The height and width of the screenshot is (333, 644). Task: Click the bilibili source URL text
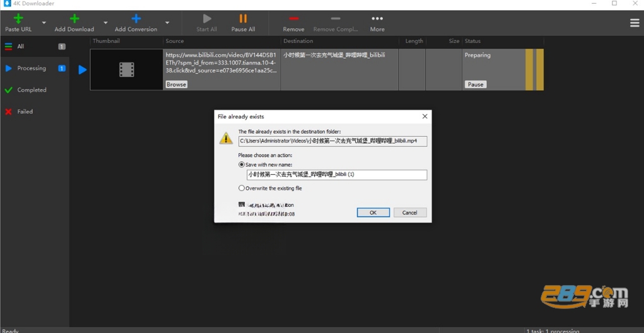[222, 62]
